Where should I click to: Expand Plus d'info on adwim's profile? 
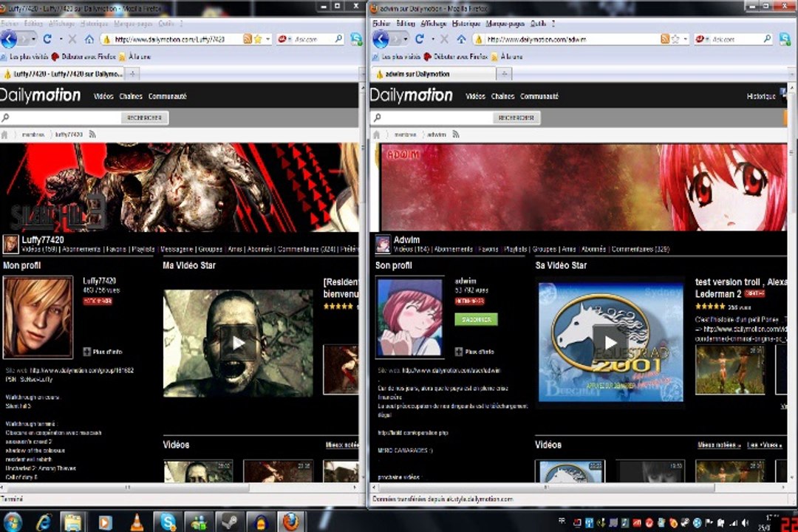(x=474, y=352)
